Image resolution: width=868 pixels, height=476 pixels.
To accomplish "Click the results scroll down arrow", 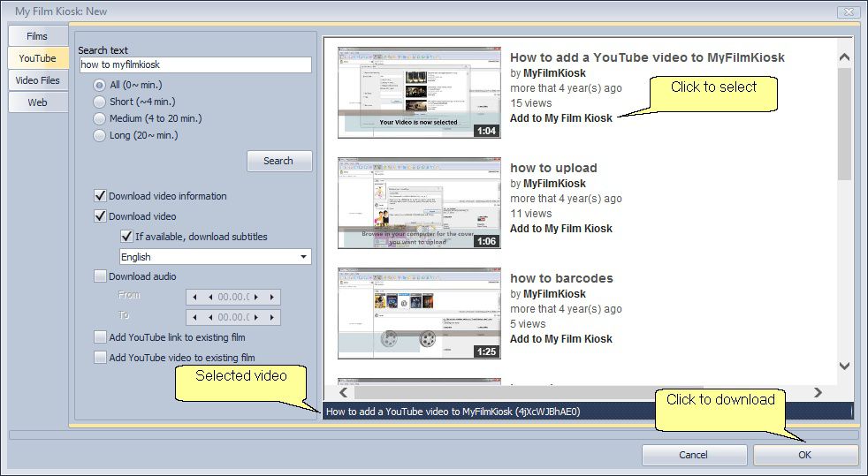I will (844, 366).
